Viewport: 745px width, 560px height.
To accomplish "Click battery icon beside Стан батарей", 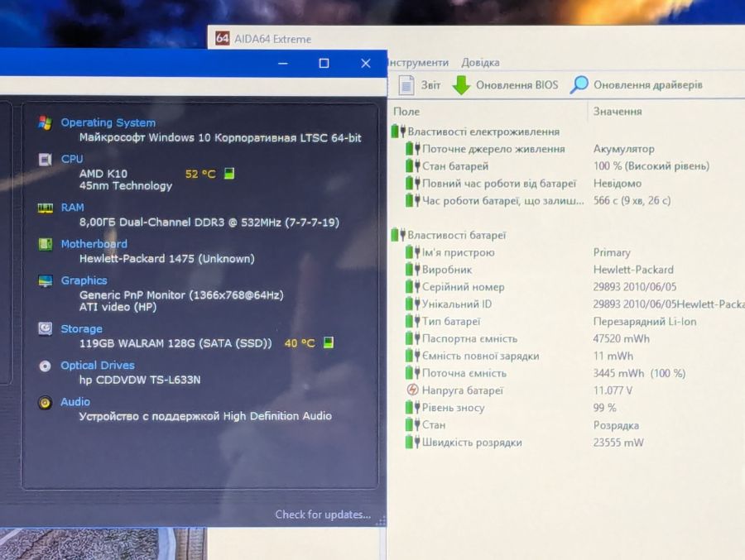I will 412,166.
